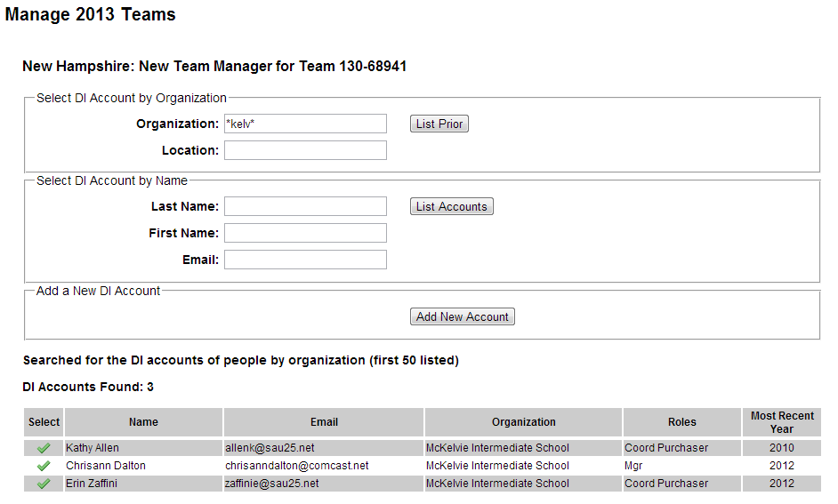
Task: Click the Manage 2013 Teams heading
Action: click(91, 14)
